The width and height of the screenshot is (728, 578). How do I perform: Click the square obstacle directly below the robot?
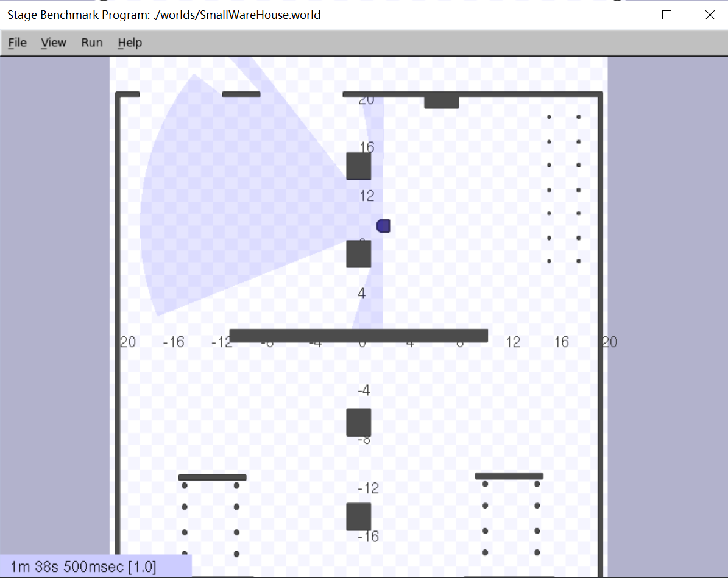click(359, 254)
